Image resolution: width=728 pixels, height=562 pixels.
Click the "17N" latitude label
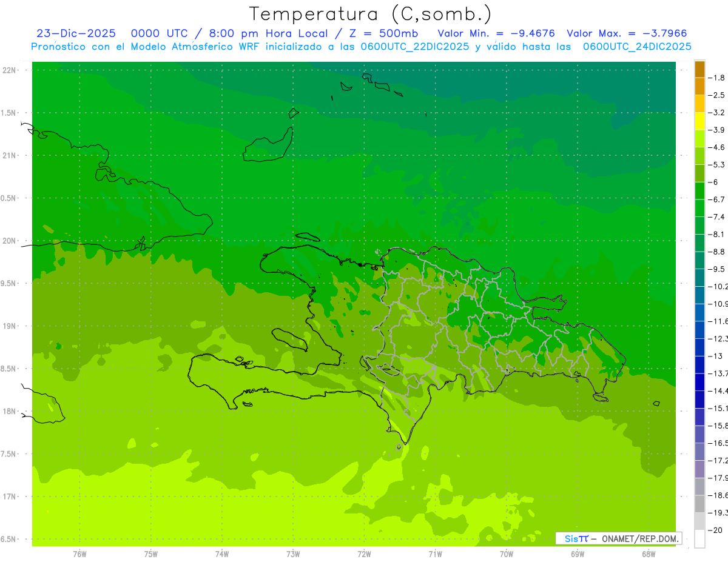[10, 497]
